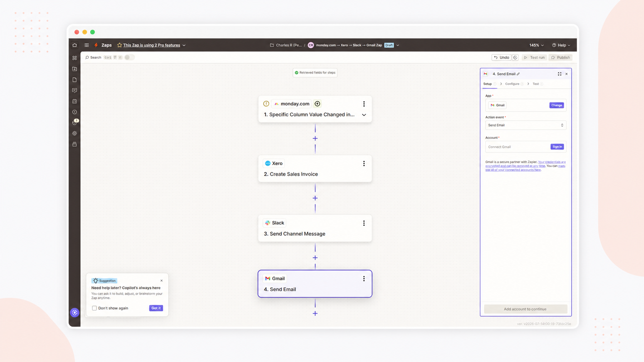Click the Retrieved fields for steps notice
This screenshot has width=644, height=362.
click(315, 72)
